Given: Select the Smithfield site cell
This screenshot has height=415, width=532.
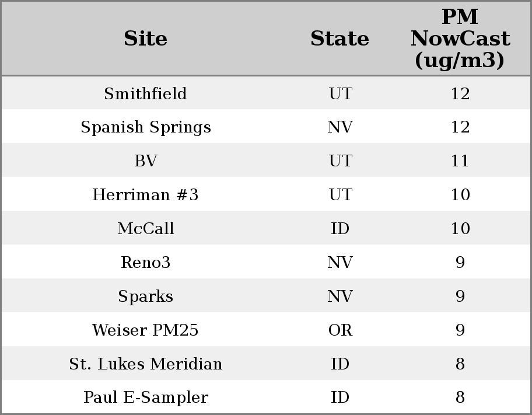Looking at the screenshot, I should (145, 93).
